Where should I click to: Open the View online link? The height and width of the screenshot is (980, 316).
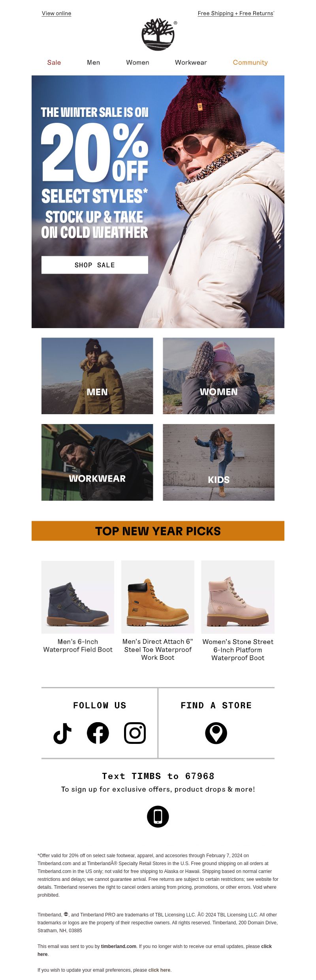[56, 13]
